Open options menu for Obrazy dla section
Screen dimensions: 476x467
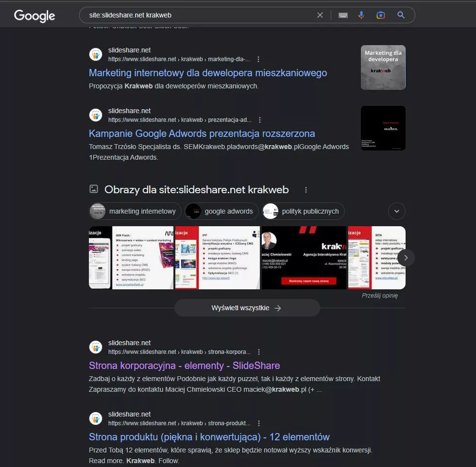tap(306, 190)
